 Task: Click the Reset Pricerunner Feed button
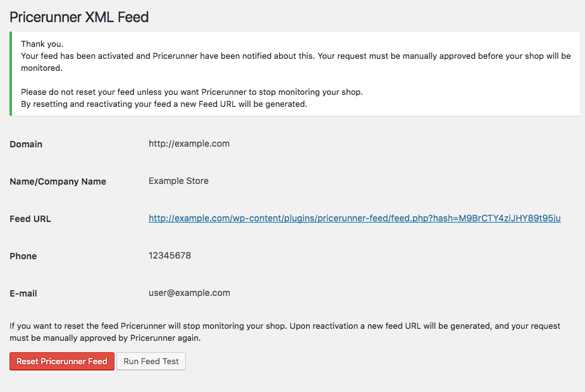tap(62, 362)
